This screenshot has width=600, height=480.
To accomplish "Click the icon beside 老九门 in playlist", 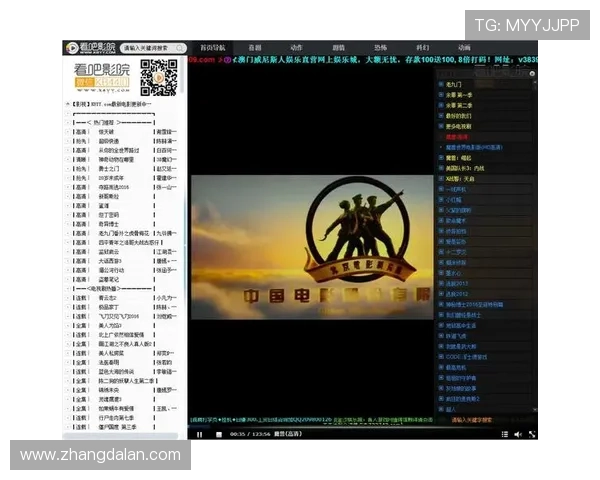I will pos(441,85).
